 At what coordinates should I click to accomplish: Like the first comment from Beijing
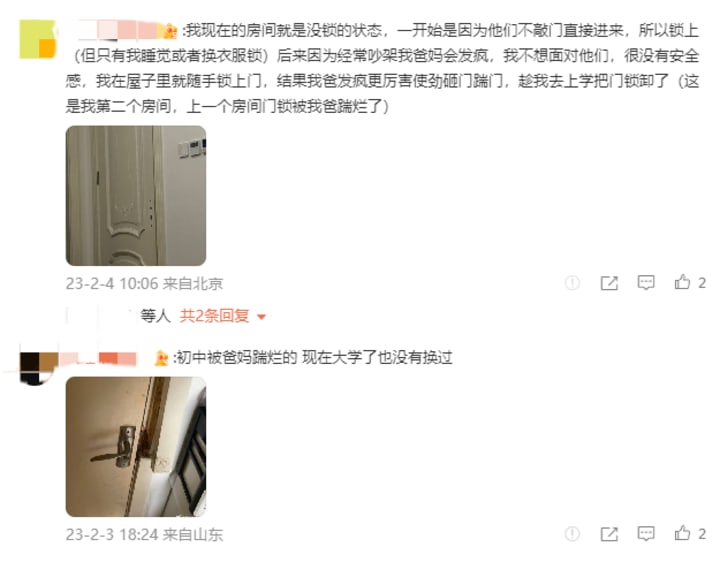click(682, 282)
